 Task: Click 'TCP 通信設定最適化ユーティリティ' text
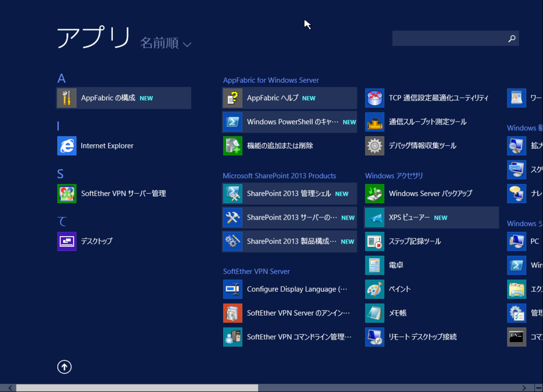[x=439, y=98]
